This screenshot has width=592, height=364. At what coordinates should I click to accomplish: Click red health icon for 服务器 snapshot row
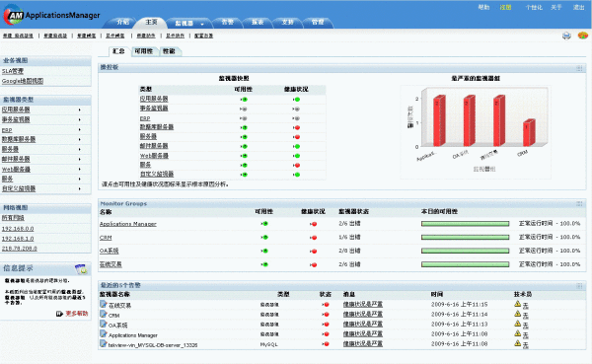tap(296, 137)
